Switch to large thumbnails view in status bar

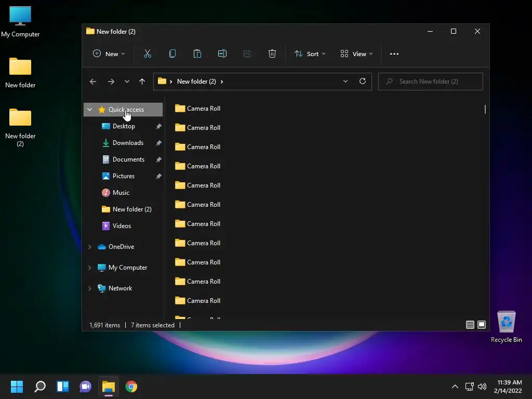[482, 325]
